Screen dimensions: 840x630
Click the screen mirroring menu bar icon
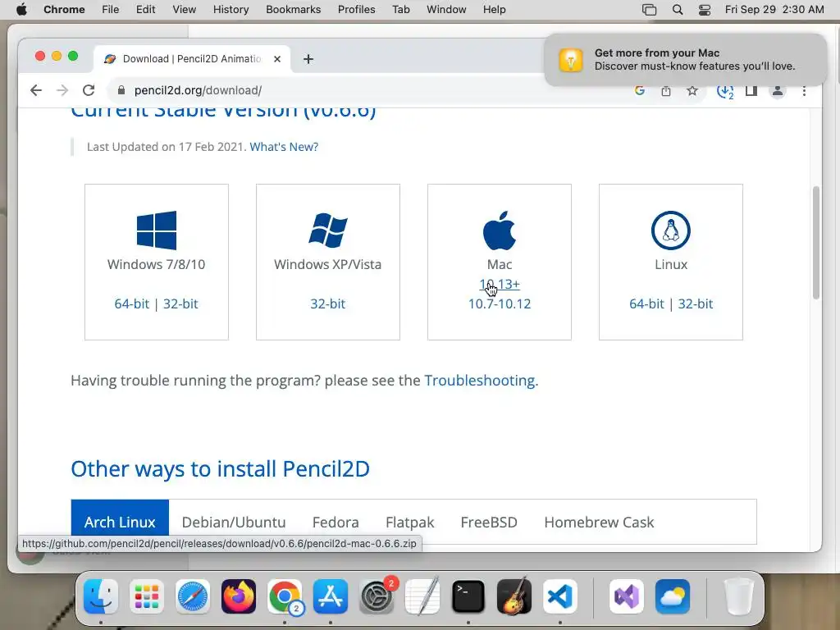(x=650, y=10)
